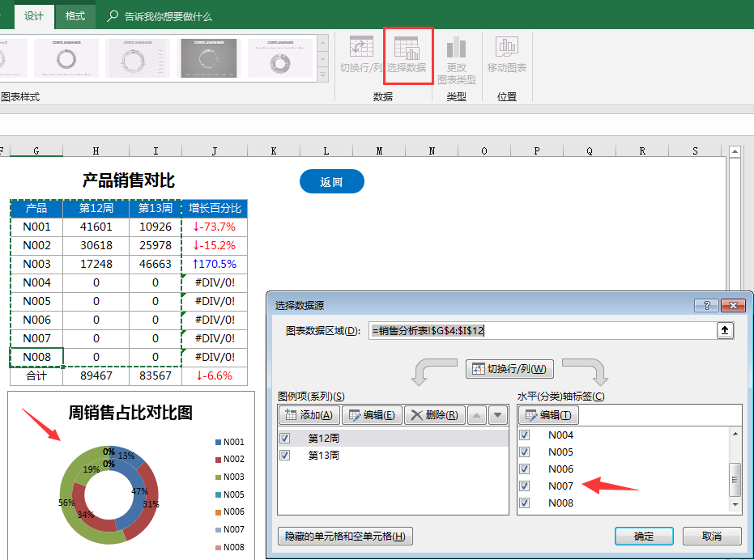Click the chart data range input field
This screenshot has height=560, width=754.
point(543,330)
